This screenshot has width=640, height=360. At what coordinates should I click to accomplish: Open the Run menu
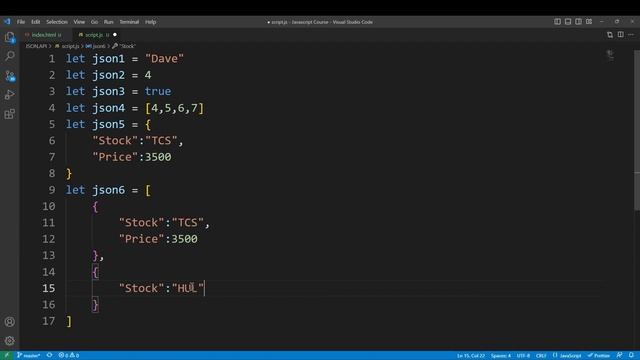(x=108, y=22)
